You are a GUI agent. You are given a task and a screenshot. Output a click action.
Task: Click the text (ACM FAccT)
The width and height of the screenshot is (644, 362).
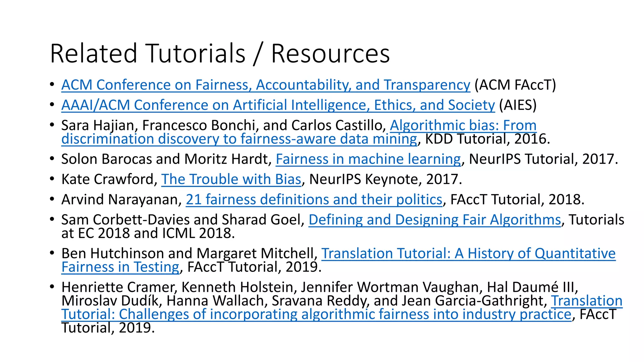pyautogui.click(x=515, y=85)
